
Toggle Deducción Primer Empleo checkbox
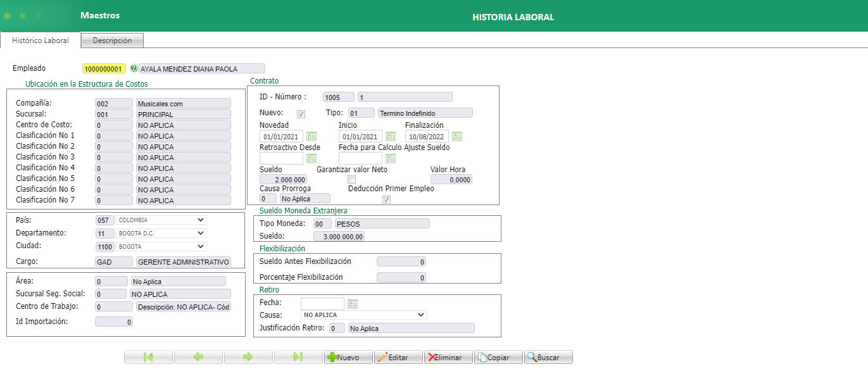tap(386, 199)
